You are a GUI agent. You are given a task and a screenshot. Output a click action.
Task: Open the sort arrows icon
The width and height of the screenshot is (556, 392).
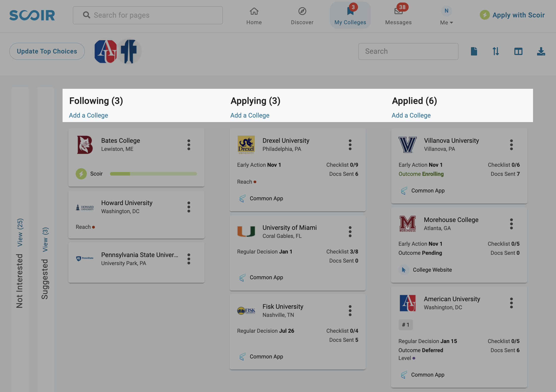(496, 51)
